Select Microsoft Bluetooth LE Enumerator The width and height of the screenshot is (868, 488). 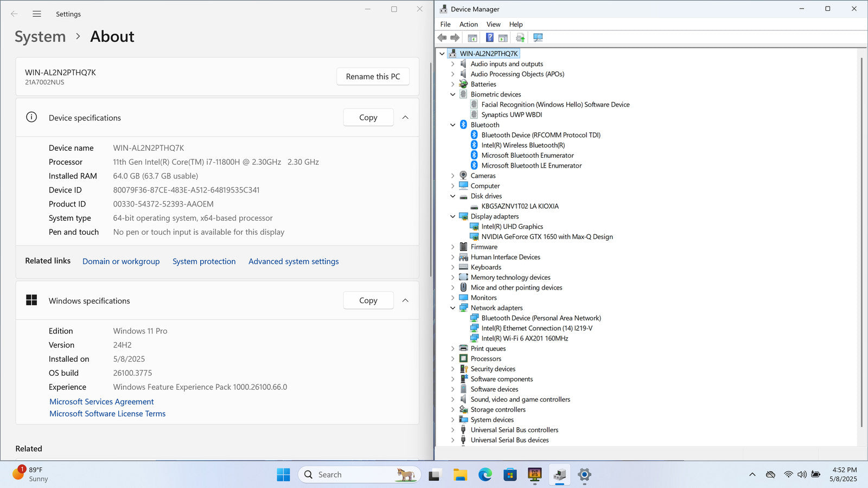tap(532, 166)
